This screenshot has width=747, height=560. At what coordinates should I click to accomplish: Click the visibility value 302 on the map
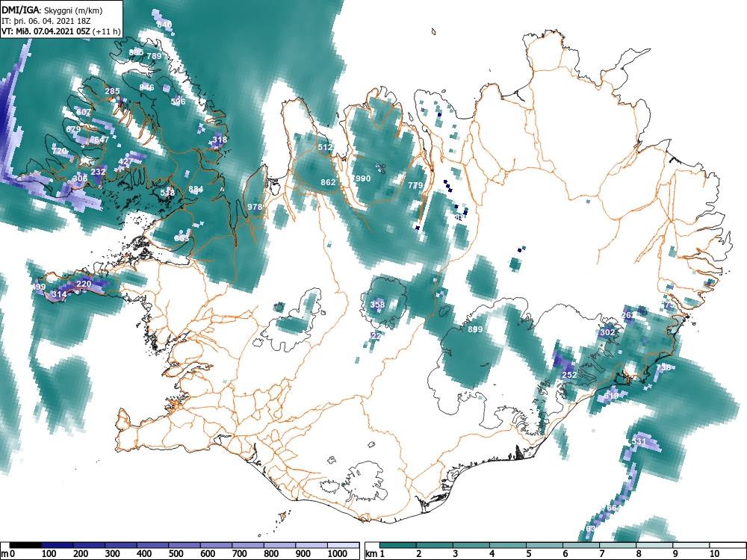607,332
